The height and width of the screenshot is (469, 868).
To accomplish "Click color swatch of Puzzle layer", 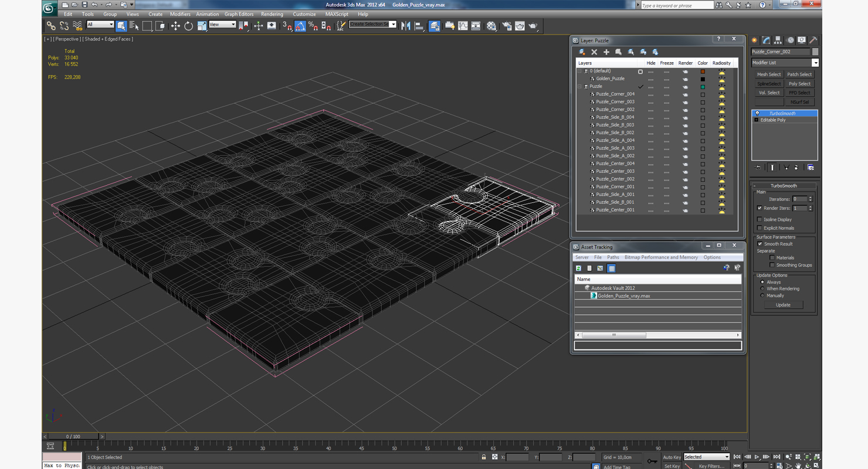I will [703, 87].
